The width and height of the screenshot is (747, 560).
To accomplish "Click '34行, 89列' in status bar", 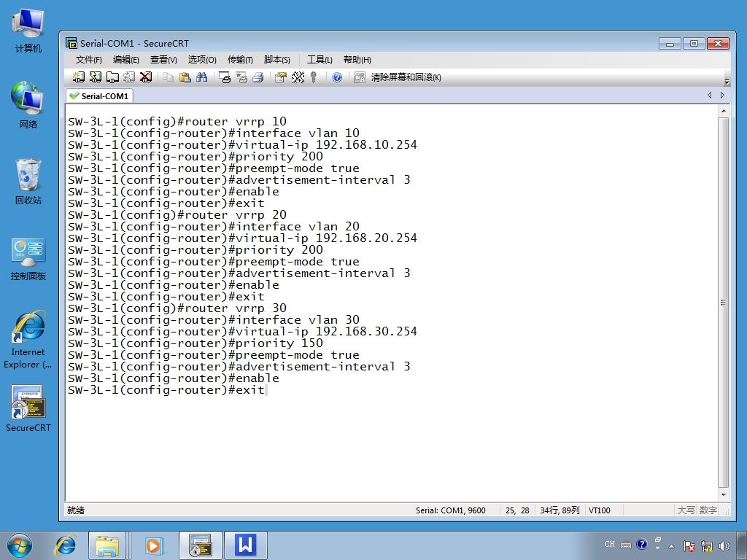I will click(560, 510).
